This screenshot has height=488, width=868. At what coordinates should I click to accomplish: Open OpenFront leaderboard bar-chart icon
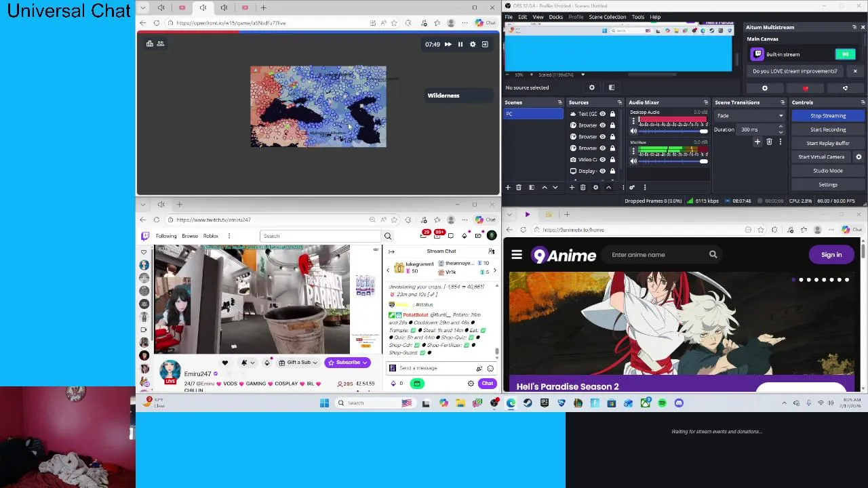pos(149,43)
